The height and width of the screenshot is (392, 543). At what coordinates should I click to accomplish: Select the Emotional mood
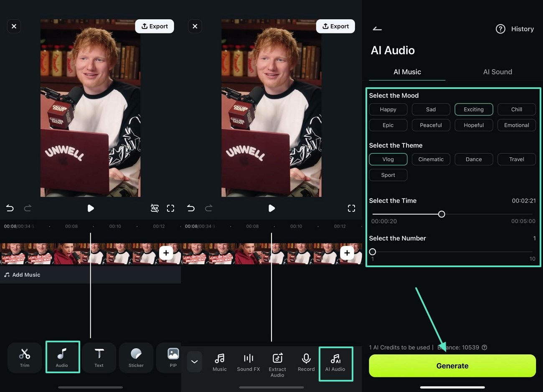pyautogui.click(x=517, y=125)
